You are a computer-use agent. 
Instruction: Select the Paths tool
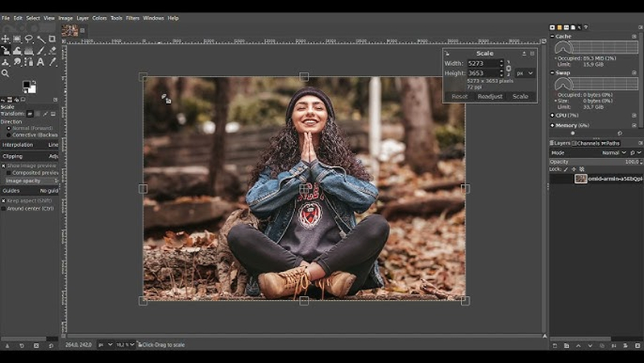[29, 62]
